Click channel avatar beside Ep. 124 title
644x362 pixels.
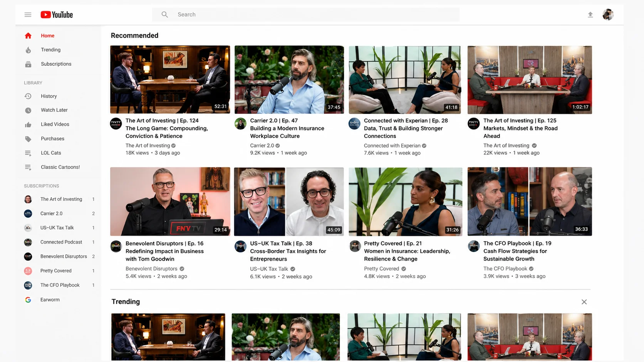click(116, 123)
